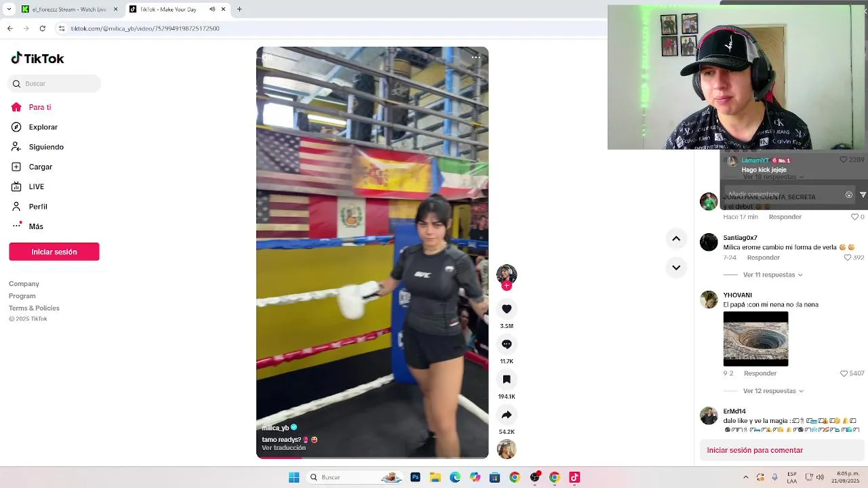
Task: Open the Terms & Policies link
Action: [x=34, y=308]
